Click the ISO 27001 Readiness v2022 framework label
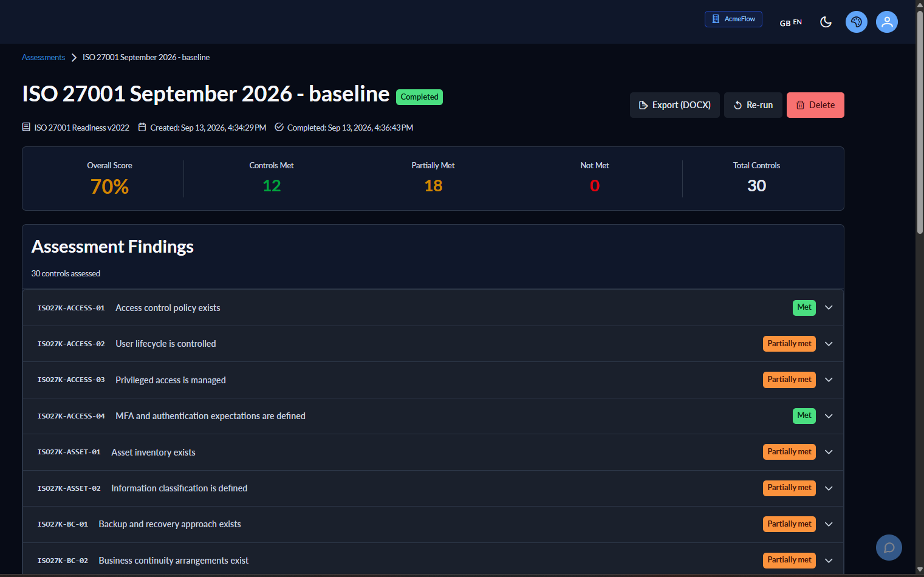This screenshot has width=924, height=577. tap(81, 128)
